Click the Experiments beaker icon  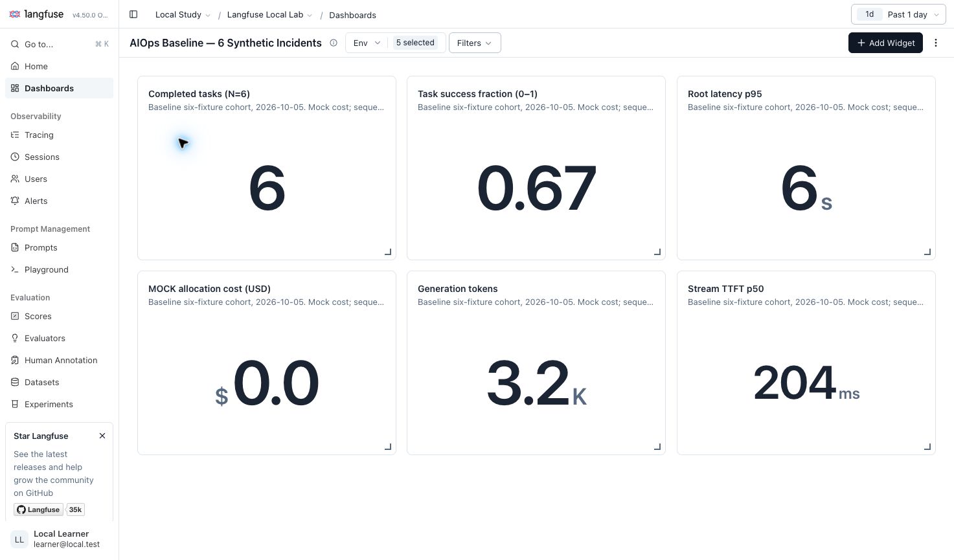pos(15,404)
